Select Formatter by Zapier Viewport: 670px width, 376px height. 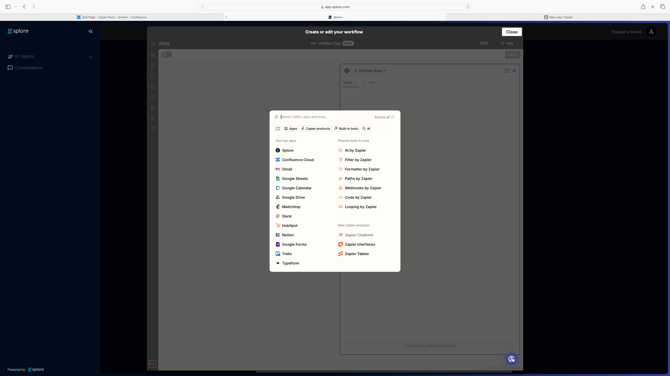point(359,169)
